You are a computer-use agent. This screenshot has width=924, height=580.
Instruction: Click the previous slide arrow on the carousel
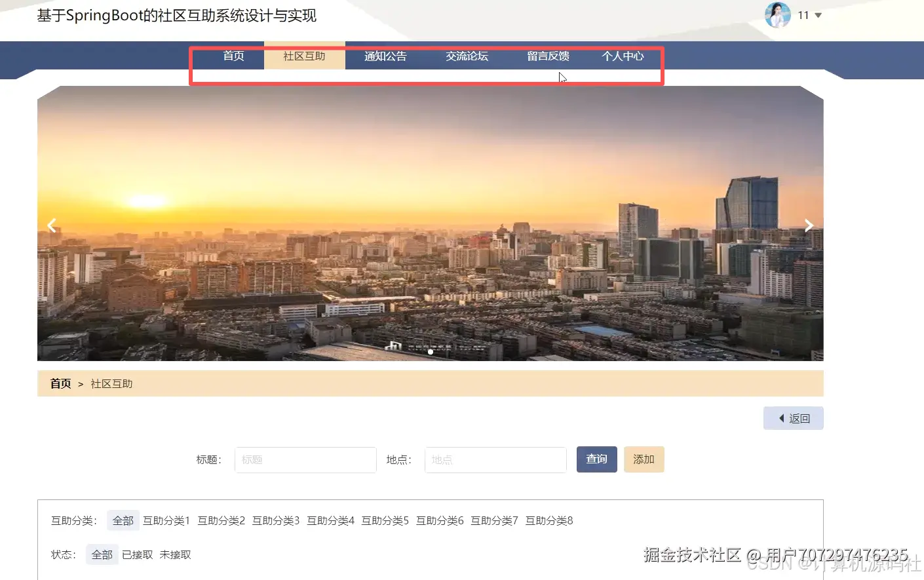52,225
